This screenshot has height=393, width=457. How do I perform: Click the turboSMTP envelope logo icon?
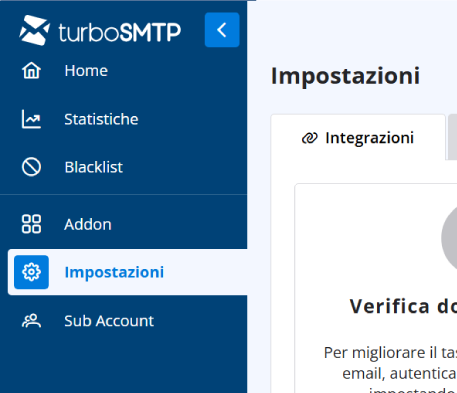point(35,30)
